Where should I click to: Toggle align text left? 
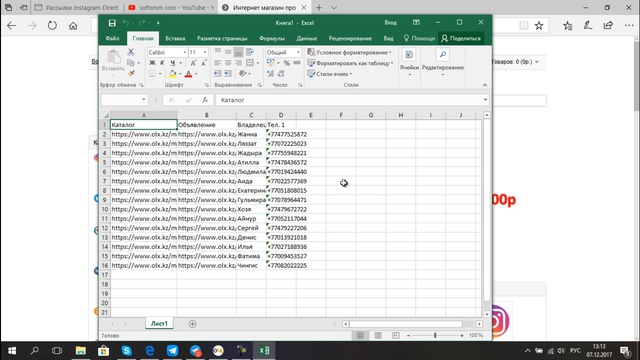point(218,63)
